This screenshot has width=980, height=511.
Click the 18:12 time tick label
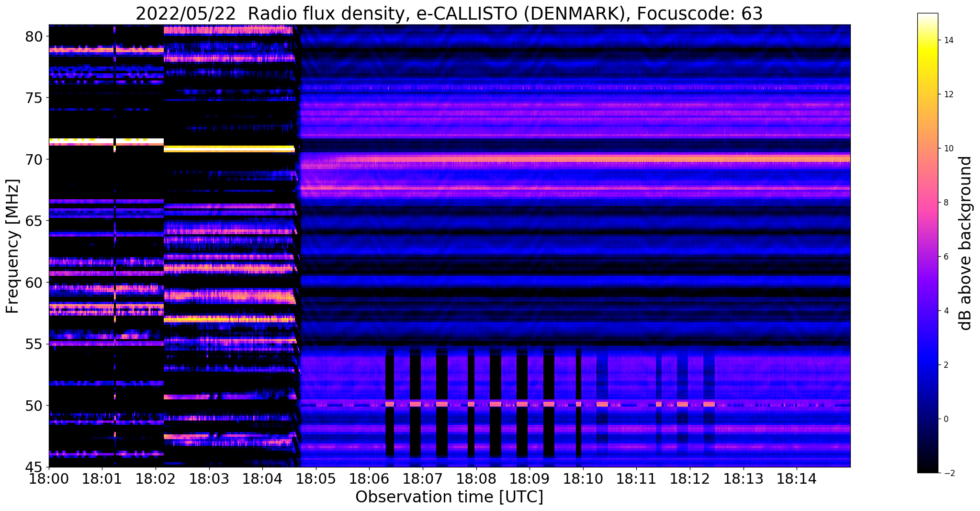click(x=690, y=478)
